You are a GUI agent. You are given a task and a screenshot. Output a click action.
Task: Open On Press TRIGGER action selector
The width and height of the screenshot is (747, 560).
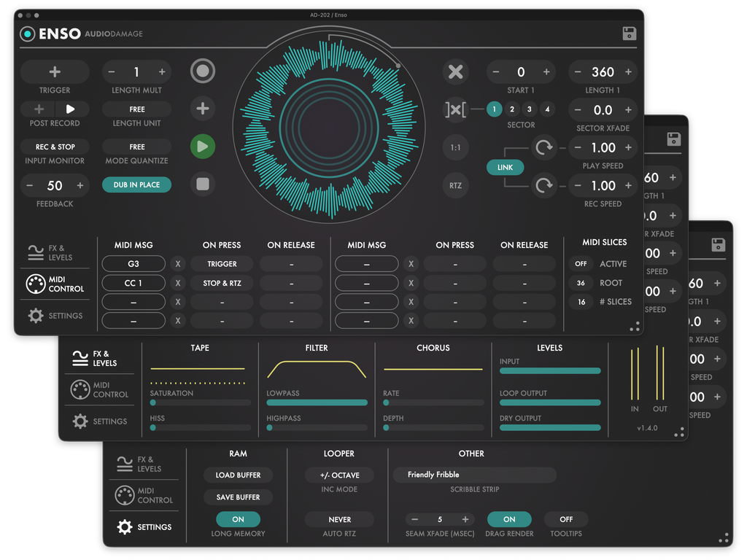222,264
